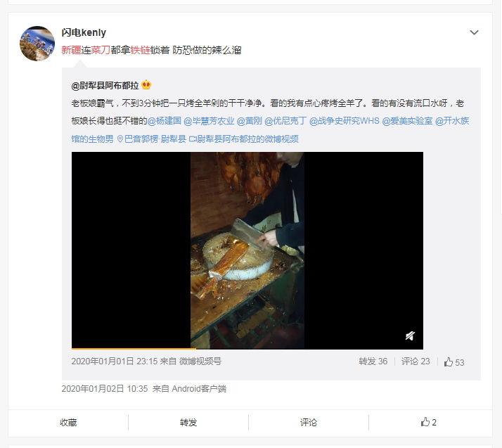Click the 铁链 highlighted keyword
Image resolution: width=502 pixels, height=448 pixels.
click(x=140, y=50)
